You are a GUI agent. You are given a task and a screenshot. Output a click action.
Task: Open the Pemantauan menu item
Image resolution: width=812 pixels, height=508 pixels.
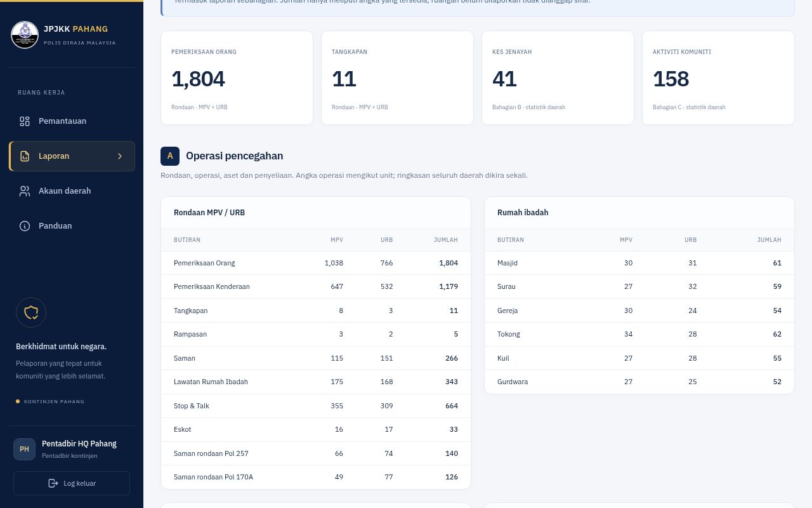[x=72, y=121]
